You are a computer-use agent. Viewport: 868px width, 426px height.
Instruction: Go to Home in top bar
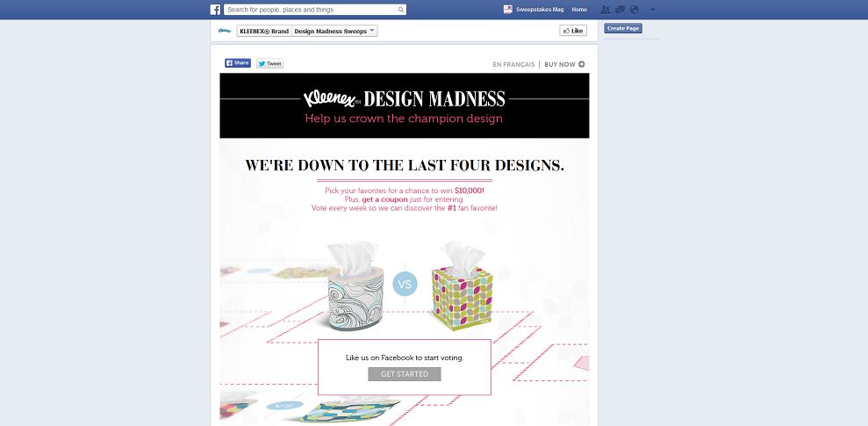point(579,10)
